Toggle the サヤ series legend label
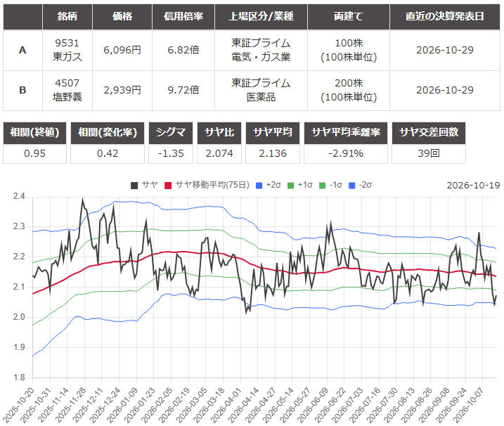The image size is (504, 426). (x=150, y=185)
